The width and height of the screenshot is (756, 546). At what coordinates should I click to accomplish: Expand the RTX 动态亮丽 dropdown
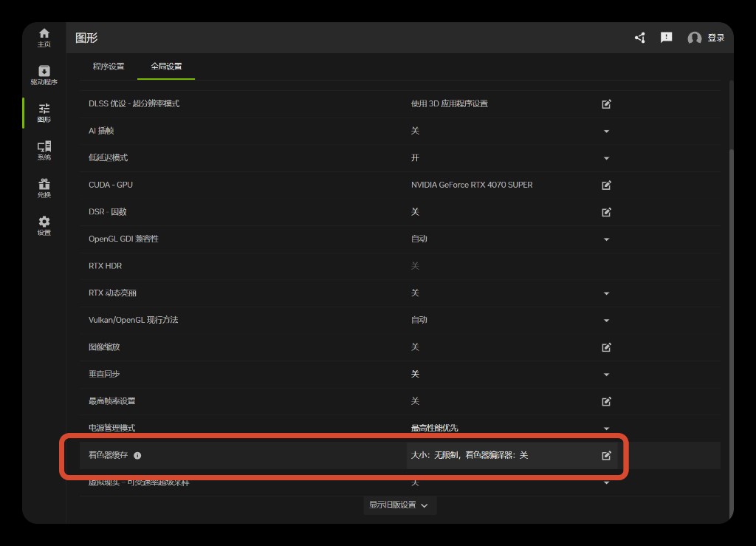point(606,293)
